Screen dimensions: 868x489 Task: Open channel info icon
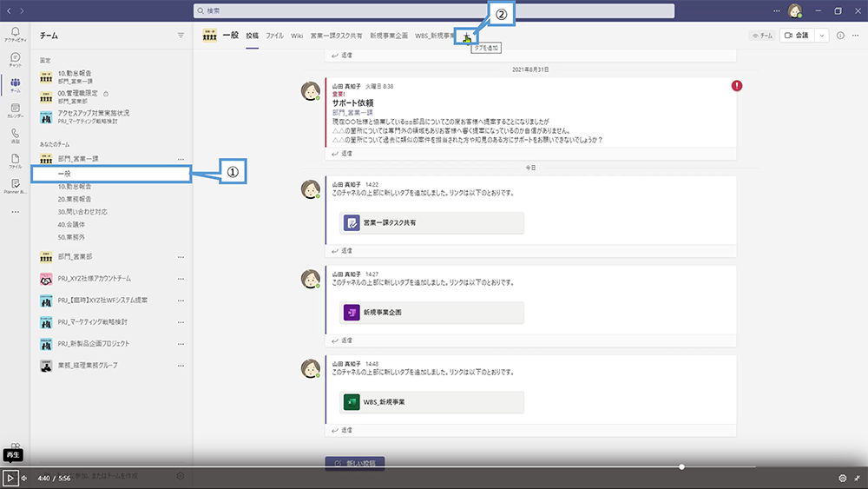pos(840,36)
